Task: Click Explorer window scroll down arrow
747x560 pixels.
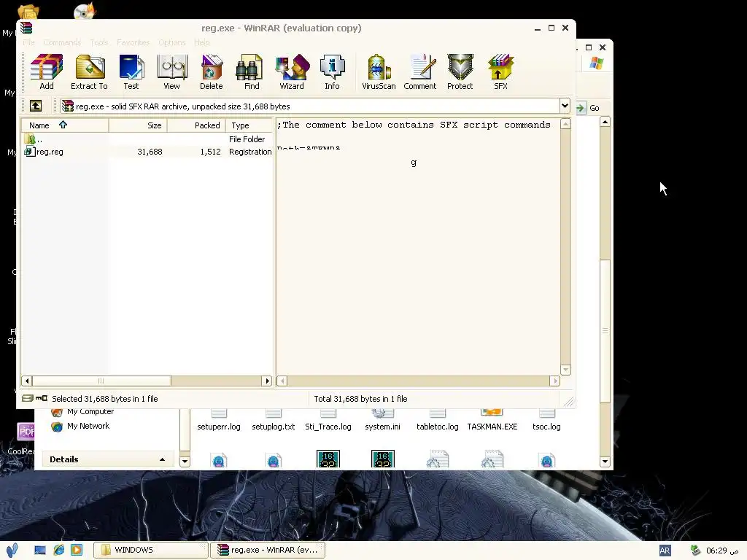Action: [x=605, y=461]
